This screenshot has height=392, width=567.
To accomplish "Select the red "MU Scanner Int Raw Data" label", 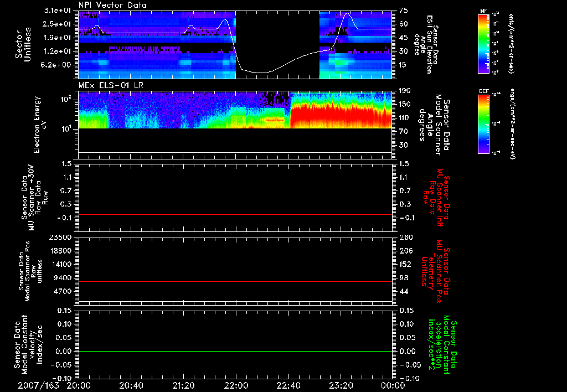I will [436, 197].
